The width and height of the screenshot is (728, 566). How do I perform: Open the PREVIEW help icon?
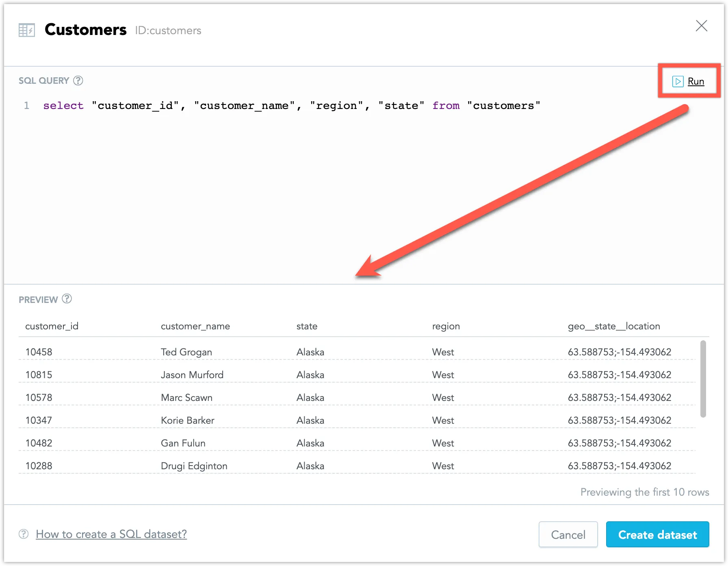(x=66, y=299)
